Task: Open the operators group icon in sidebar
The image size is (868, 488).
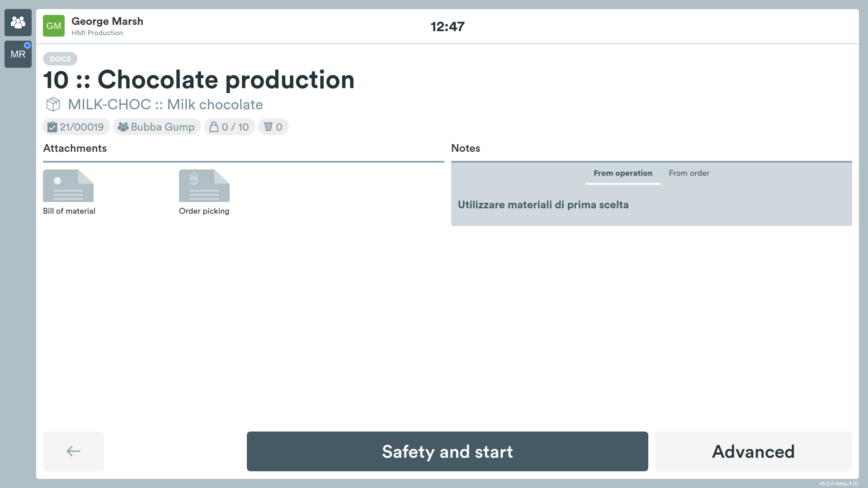Action: (x=18, y=23)
